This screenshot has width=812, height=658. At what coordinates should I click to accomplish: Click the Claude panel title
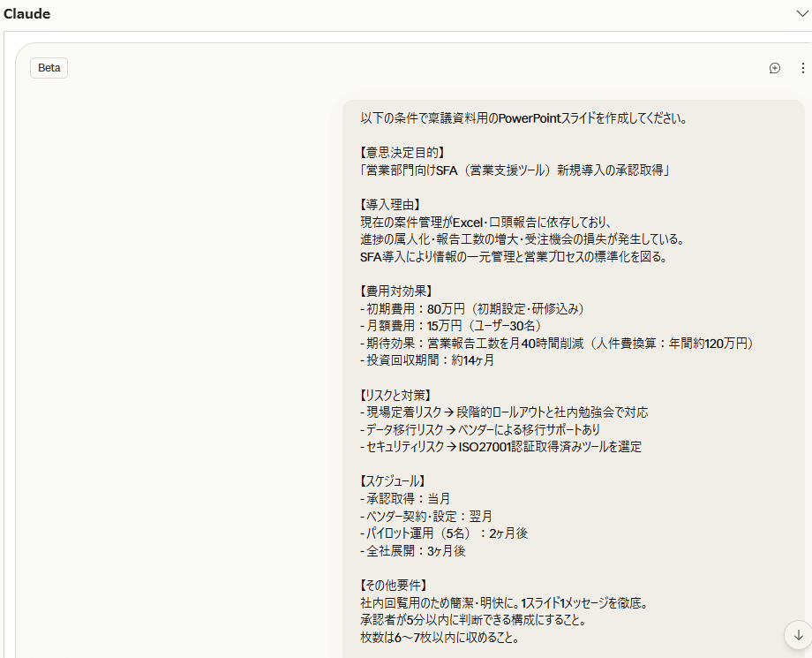point(27,14)
